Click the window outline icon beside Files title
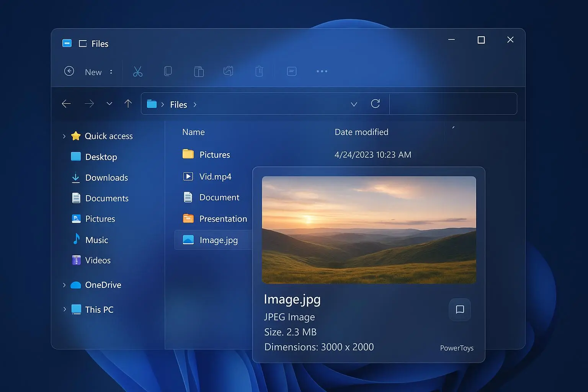The width and height of the screenshot is (588, 392). 83,44
